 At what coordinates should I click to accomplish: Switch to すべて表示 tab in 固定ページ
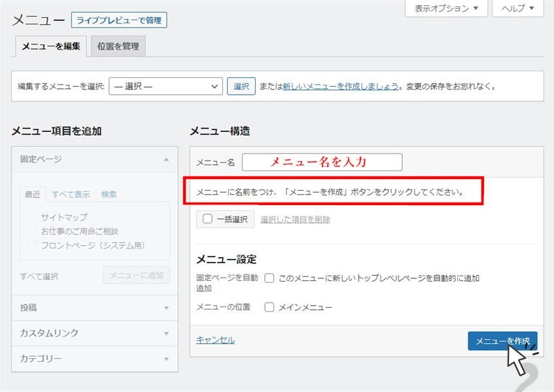point(71,194)
